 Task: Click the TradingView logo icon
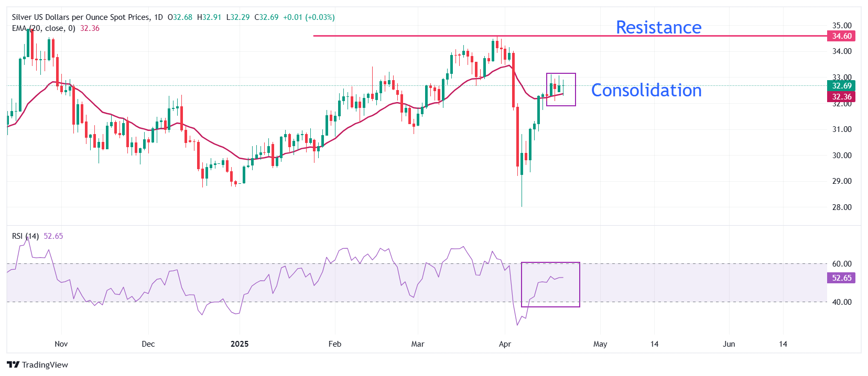tap(13, 365)
